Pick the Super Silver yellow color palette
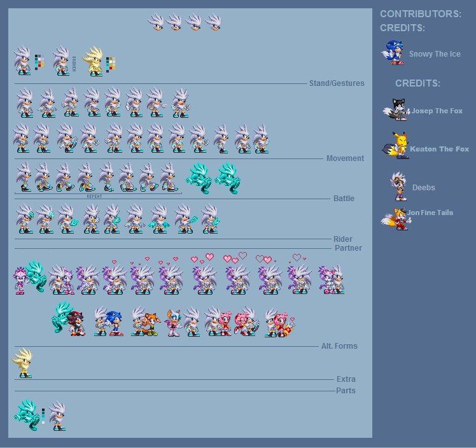Viewport: 476px width, 448px height. (x=111, y=64)
